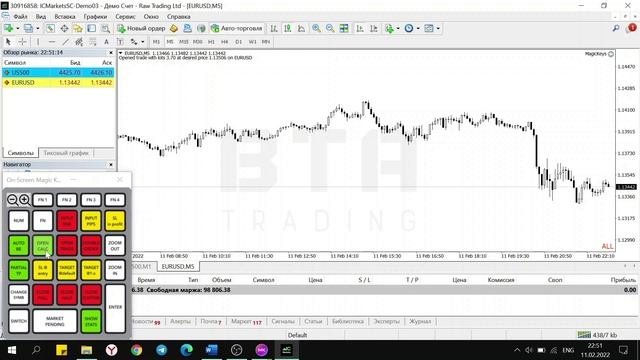
Task: Close the Обзор рынка panel
Action: tap(111, 53)
